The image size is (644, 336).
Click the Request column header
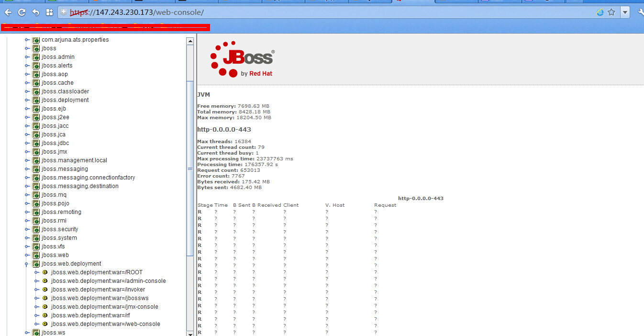tap(385, 205)
